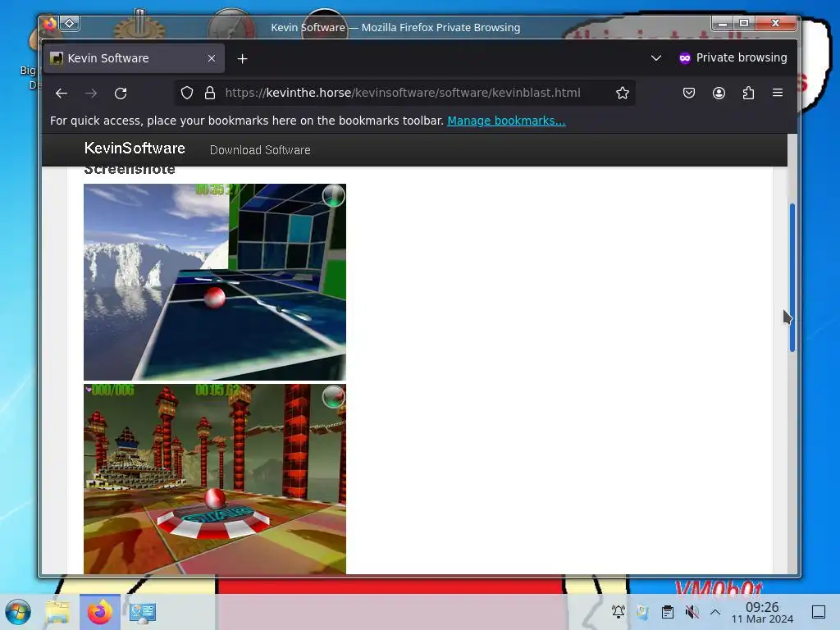Minimize the Firefox window

723,23
